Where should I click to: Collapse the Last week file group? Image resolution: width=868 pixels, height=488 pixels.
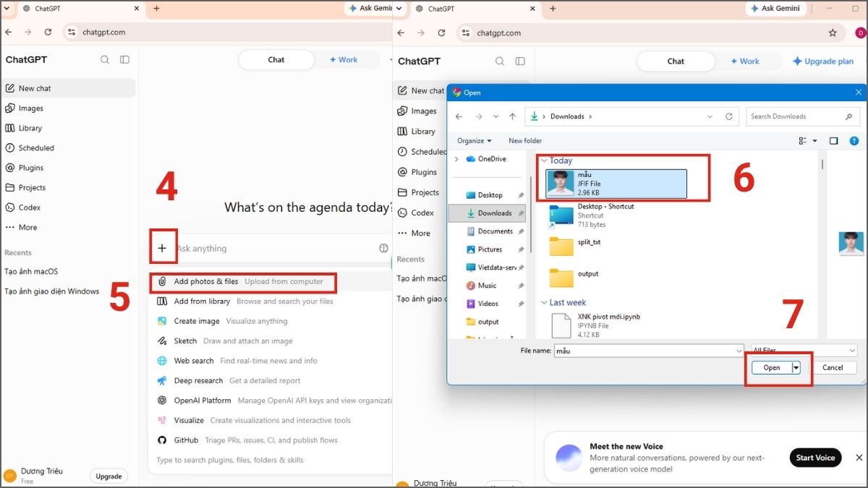[x=543, y=303]
